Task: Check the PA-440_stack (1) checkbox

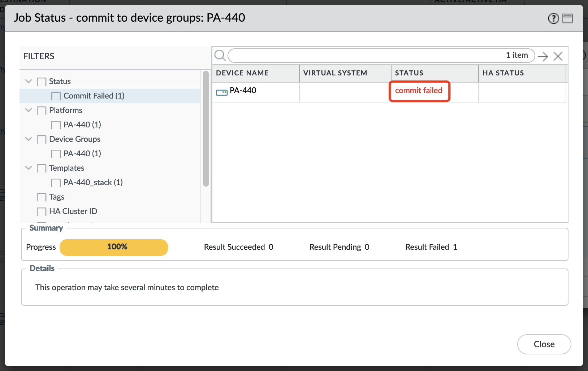Action: coord(56,183)
